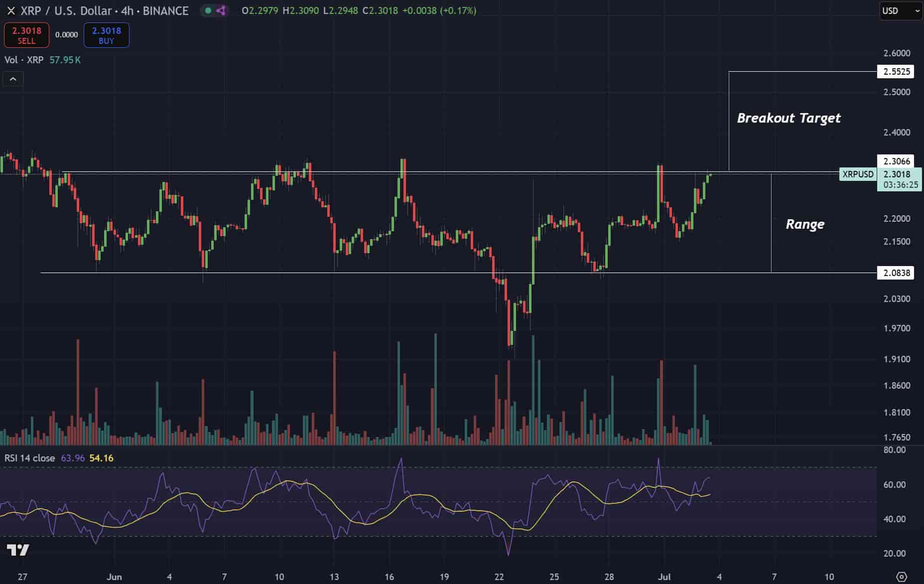Click the 28 date label on the time axis
The image size is (924, 584).
[609, 577]
